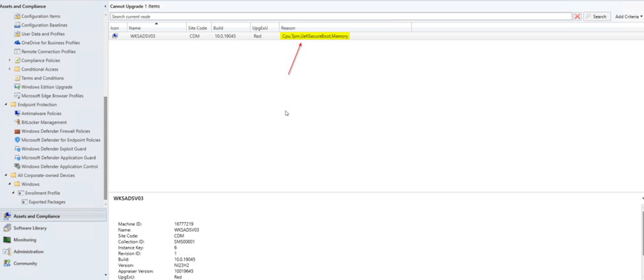This screenshot has width=644, height=280.
Task: Open the Administration workspace
Action: (x=28, y=252)
